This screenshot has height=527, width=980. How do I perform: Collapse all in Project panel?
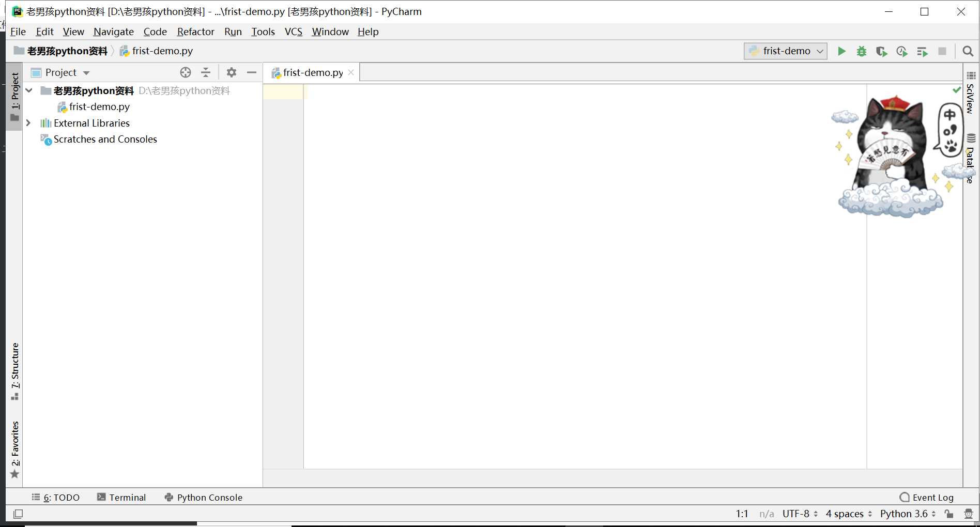coord(206,72)
